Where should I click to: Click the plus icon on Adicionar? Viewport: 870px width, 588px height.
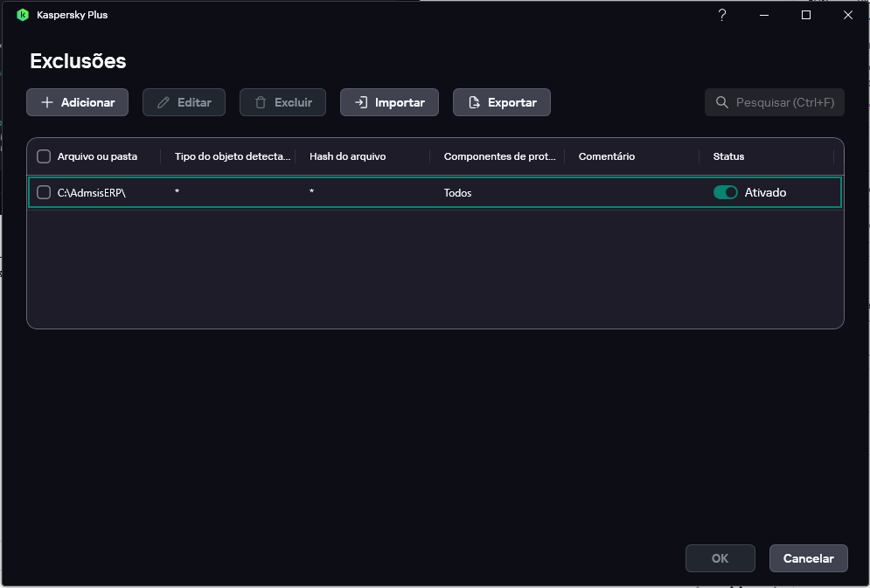pyautogui.click(x=47, y=102)
